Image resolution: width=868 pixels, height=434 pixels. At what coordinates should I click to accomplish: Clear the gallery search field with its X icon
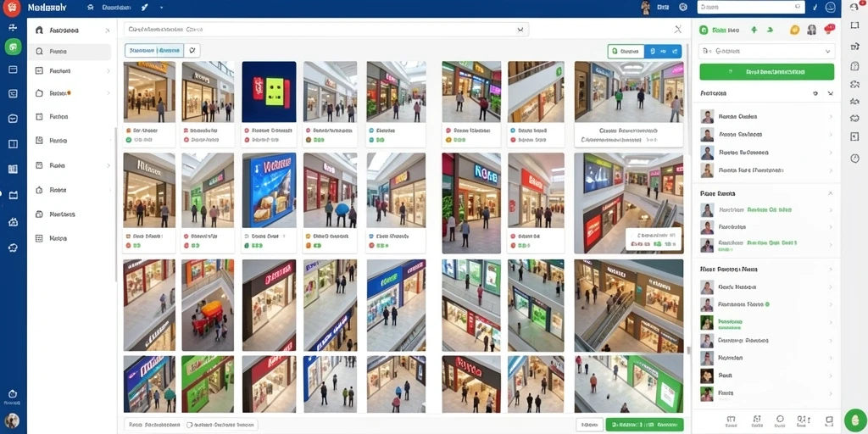(520, 30)
